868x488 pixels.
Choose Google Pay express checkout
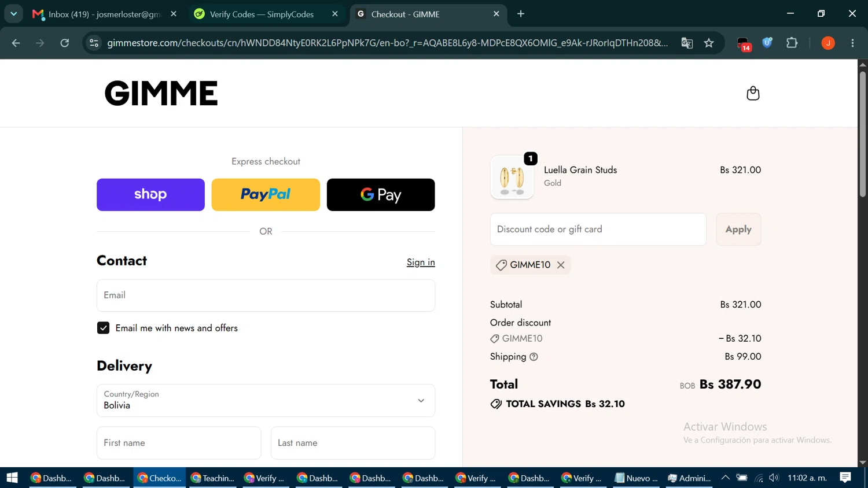[x=381, y=195]
